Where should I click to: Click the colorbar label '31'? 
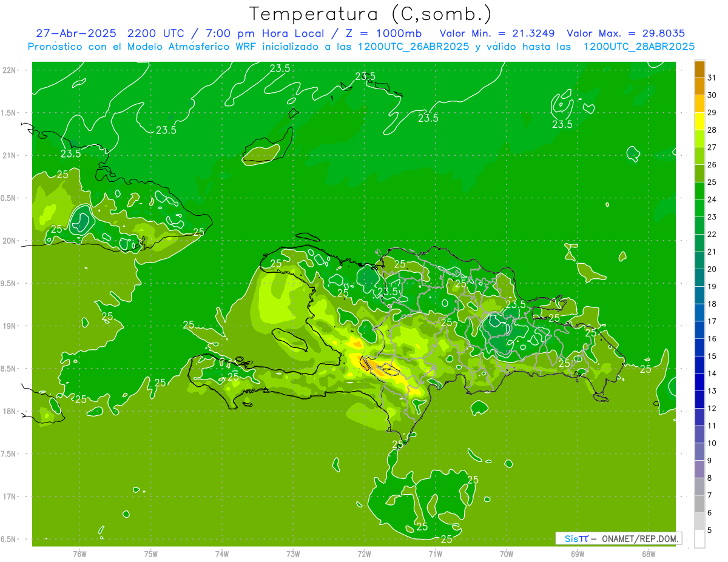712,78
